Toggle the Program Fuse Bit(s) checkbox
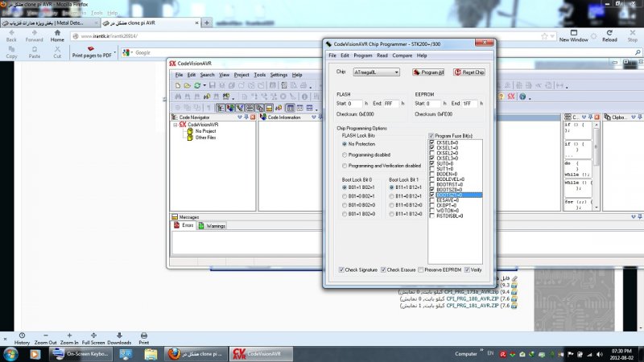Viewport: 644px width, 362px height. (431, 136)
